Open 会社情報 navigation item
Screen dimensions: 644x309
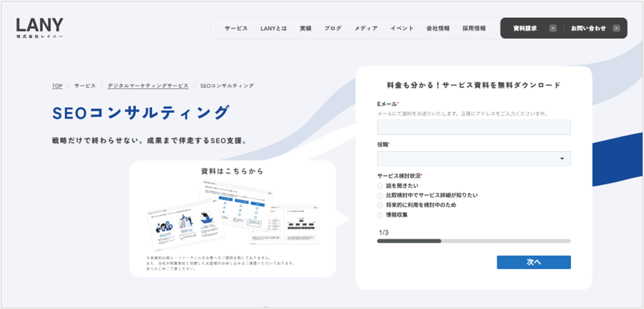pyautogui.click(x=438, y=28)
